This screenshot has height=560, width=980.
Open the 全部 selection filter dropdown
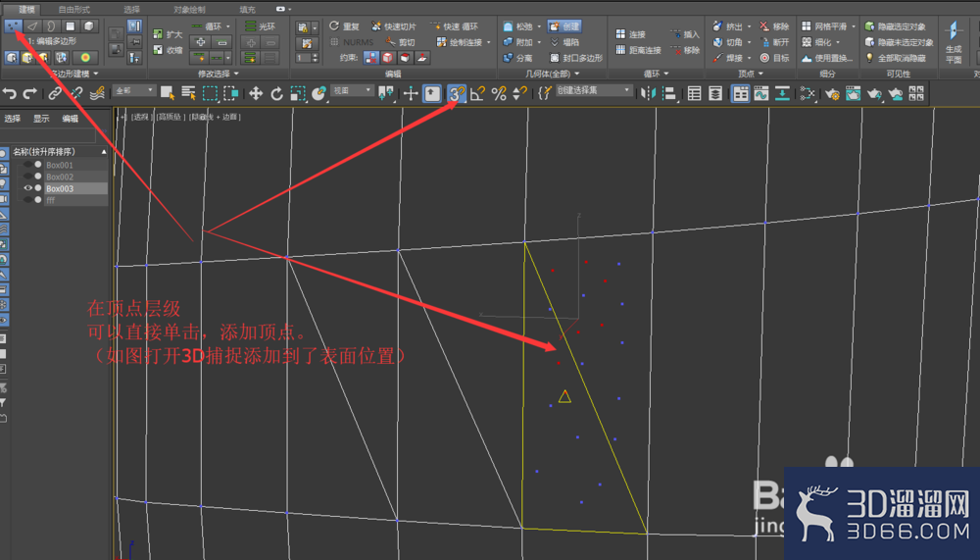point(133,91)
